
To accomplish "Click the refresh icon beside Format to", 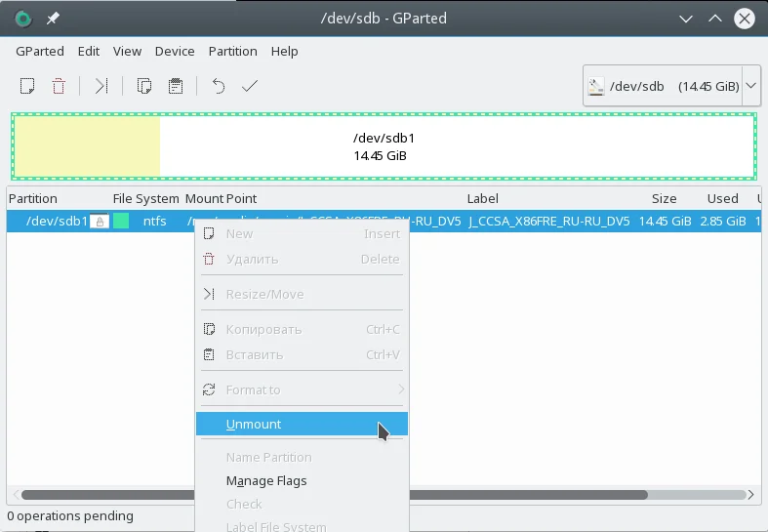I will click(x=209, y=389).
